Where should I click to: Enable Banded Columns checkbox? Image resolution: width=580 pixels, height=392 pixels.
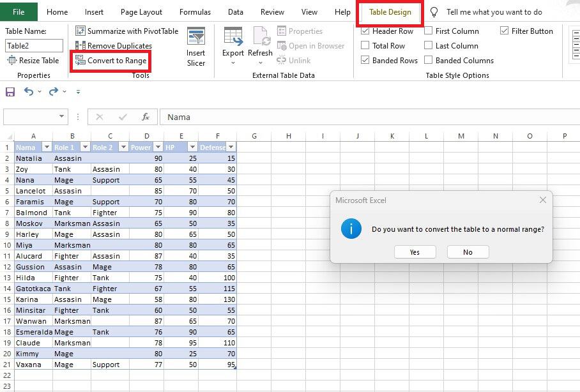(x=429, y=60)
